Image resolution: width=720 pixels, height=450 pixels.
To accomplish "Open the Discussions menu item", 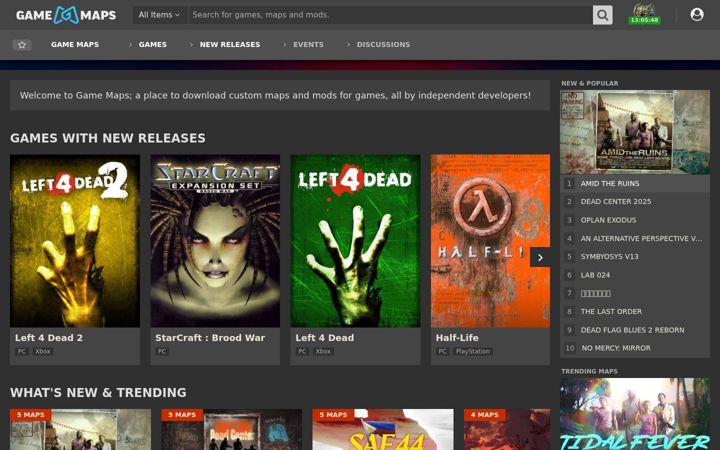I will [383, 45].
